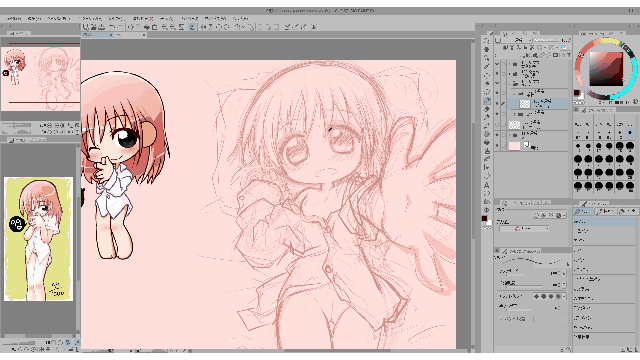
Task: Expand the collapsed folder below the selected layer
Action: 515,114
